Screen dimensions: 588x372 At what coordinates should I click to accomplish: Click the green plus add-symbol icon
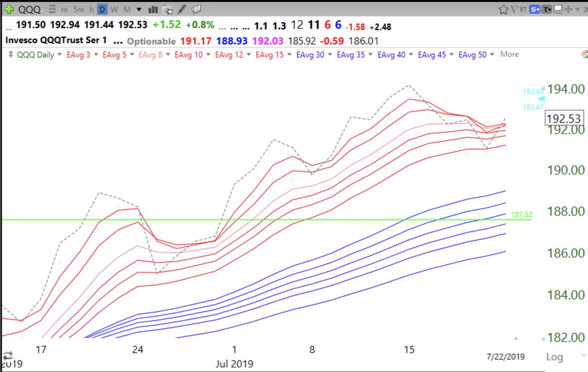(9, 9)
